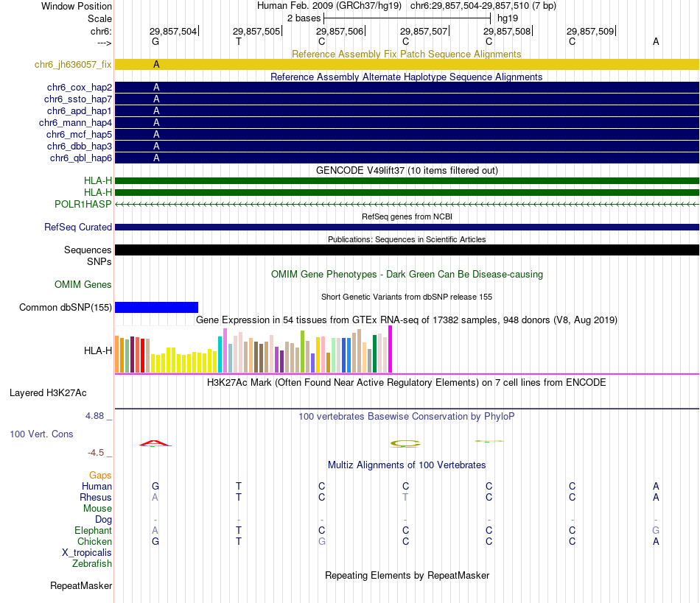Screen dimensions: 700x603
Task: Click the Zebrafish species label
Action: click(x=92, y=564)
